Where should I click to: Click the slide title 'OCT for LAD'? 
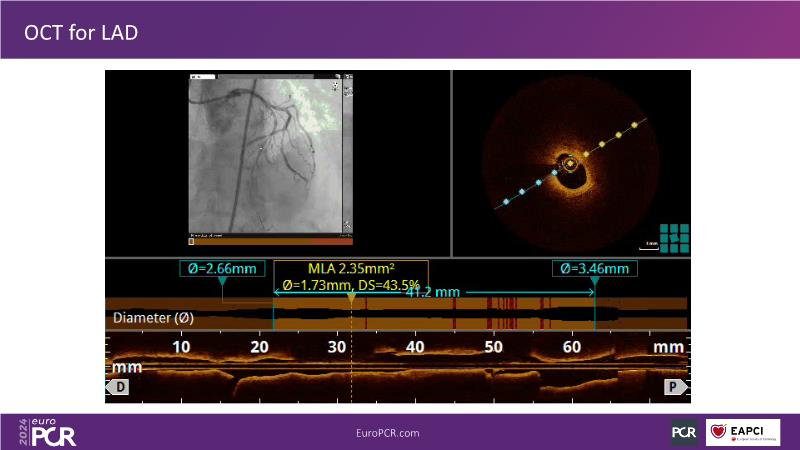coord(82,32)
